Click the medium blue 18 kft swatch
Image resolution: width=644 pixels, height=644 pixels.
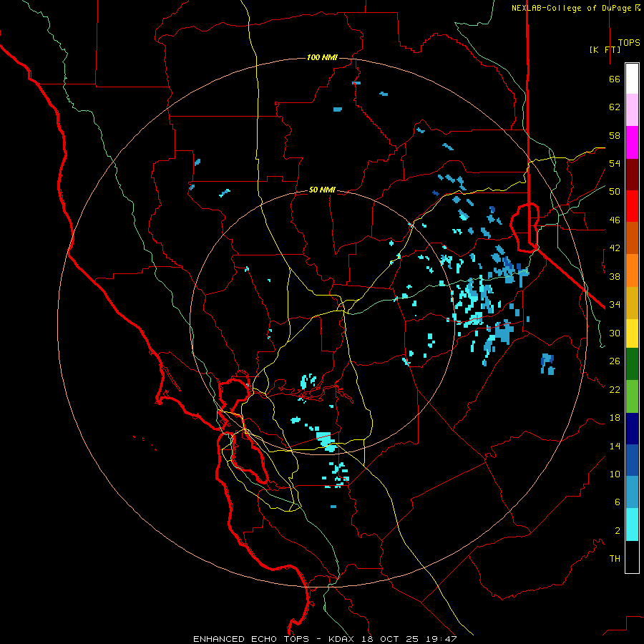tap(632, 460)
